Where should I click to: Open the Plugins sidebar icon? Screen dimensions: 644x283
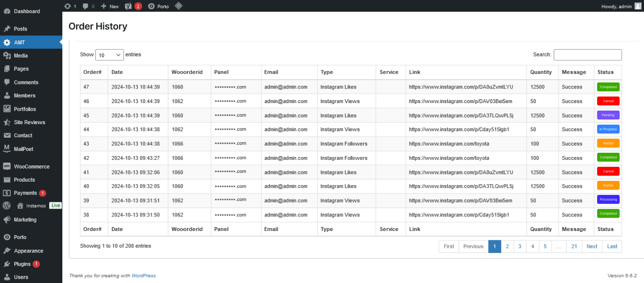(x=7, y=264)
